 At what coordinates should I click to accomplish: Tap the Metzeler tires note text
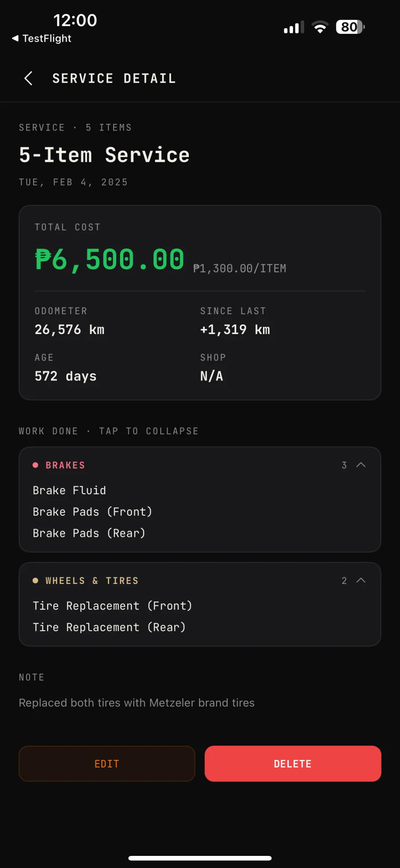point(137,703)
